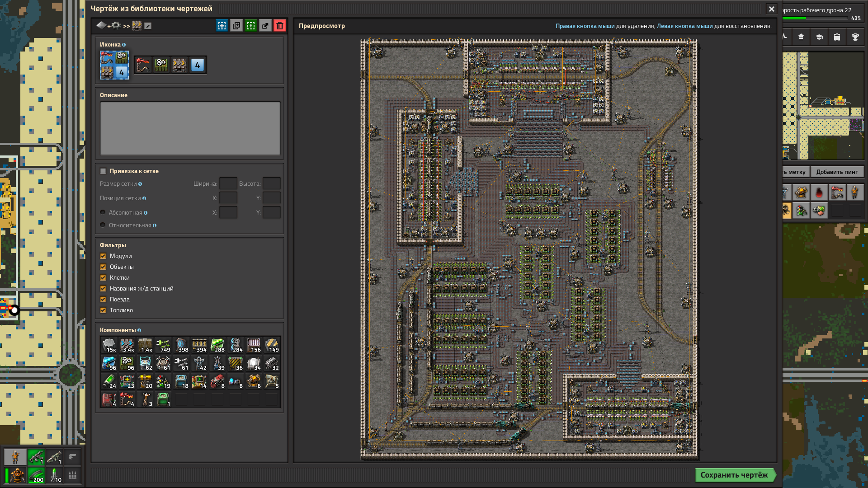Click the gate 36 component
The width and height of the screenshot is (868, 488).
(x=236, y=363)
